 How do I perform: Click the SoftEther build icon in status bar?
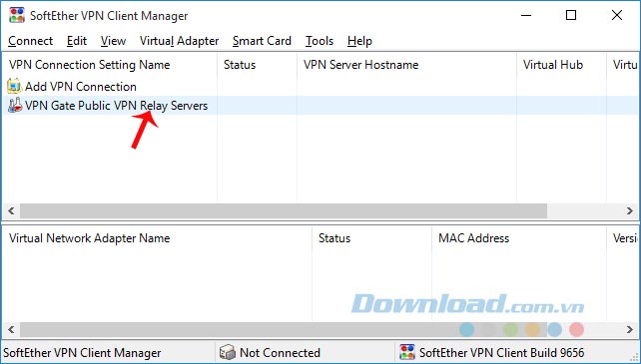click(x=406, y=352)
